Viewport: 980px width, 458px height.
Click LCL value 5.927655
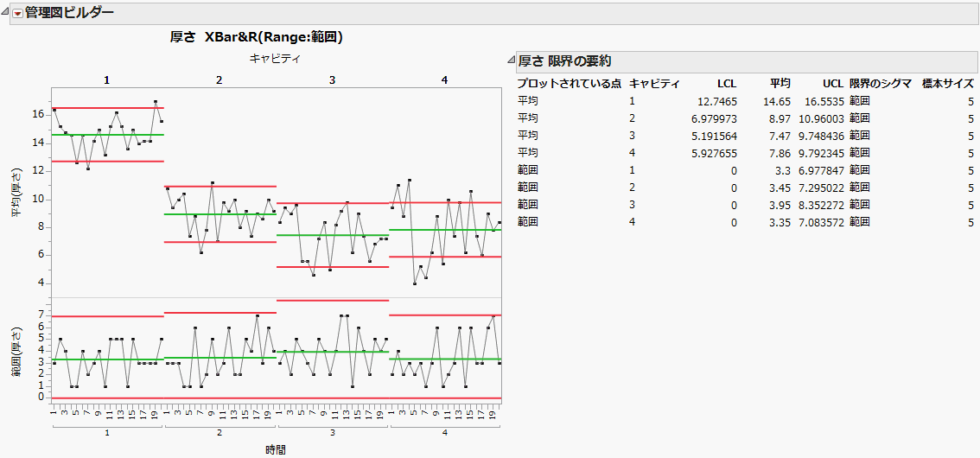click(x=716, y=152)
